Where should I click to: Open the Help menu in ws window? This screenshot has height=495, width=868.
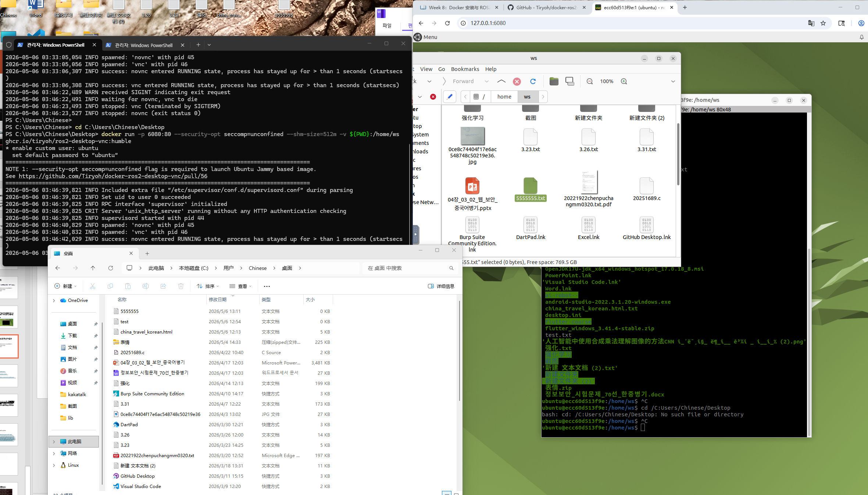coord(490,69)
